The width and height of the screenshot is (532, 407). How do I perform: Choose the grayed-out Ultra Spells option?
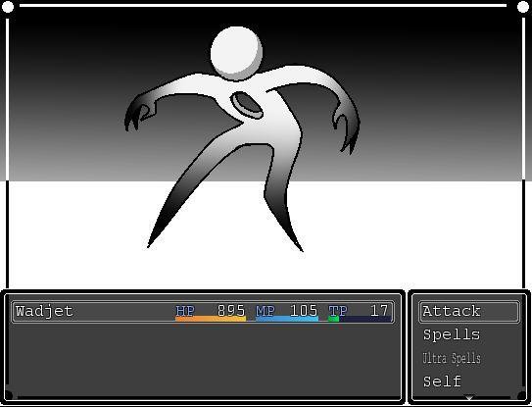(x=452, y=358)
